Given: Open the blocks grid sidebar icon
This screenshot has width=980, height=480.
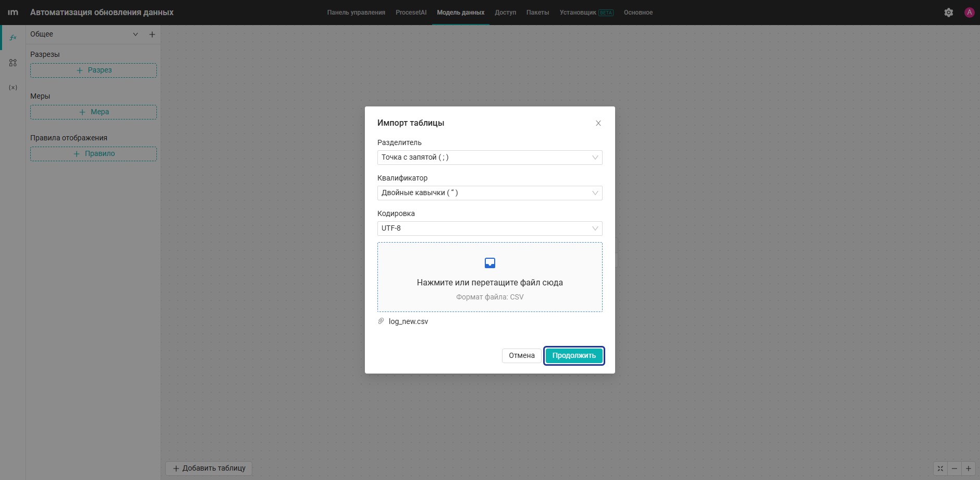Looking at the screenshot, I should (13, 63).
